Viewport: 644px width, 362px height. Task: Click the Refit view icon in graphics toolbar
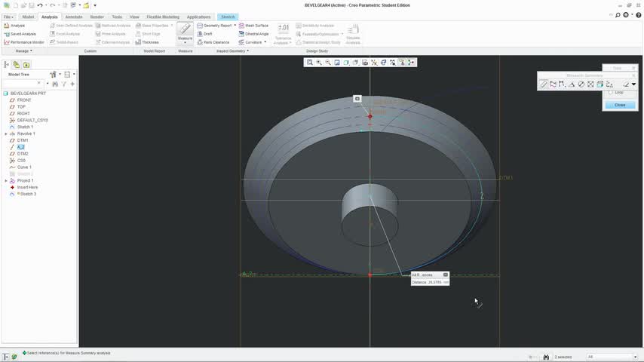point(310,63)
